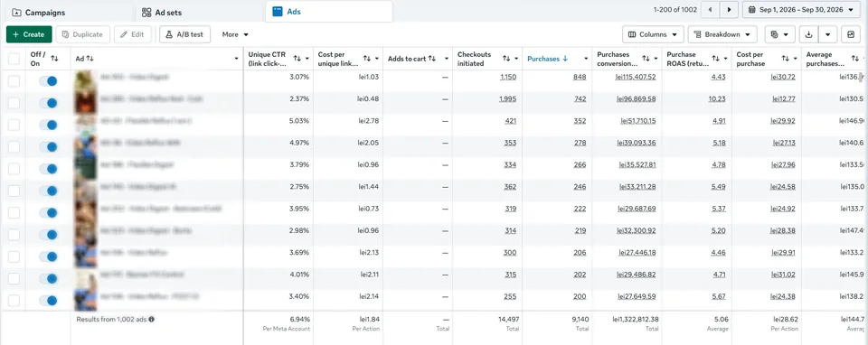Sort by the Off / On column arrows

coord(54,59)
